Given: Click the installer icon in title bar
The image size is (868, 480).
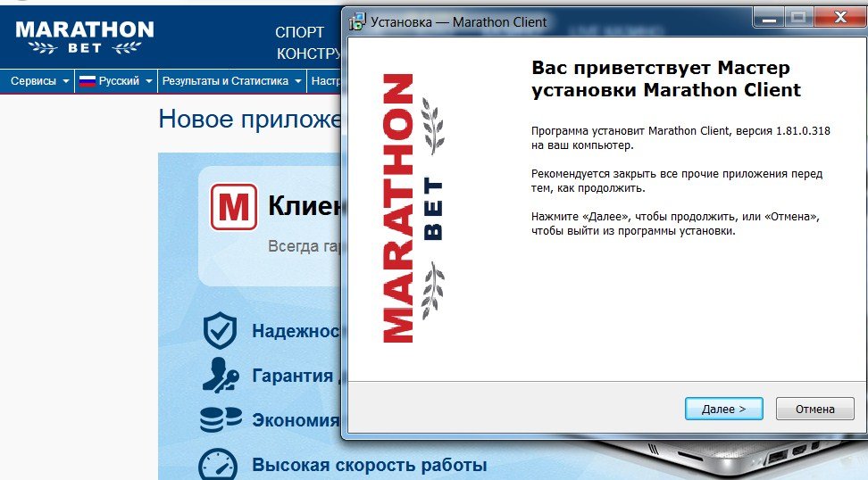Looking at the screenshot, I should pos(357,22).
